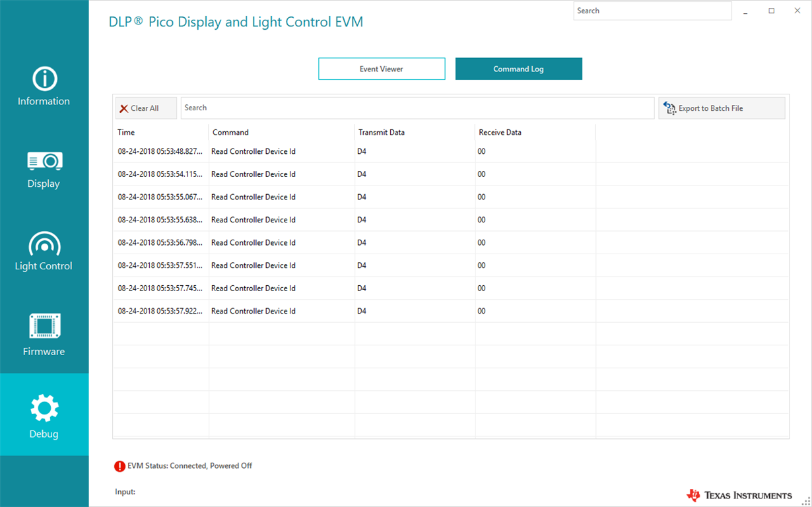Image resolution: width=812 pixels, height=507 pixels.
Task: Close the application window
Action: tap(797, 11)
